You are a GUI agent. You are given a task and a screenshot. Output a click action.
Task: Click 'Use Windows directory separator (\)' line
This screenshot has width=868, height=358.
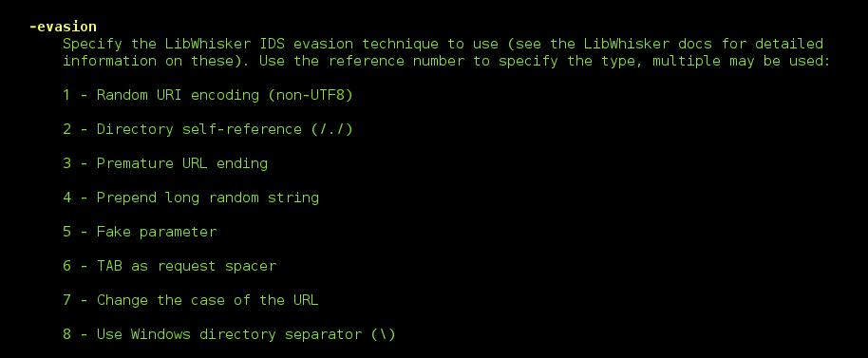coord(246,335)
